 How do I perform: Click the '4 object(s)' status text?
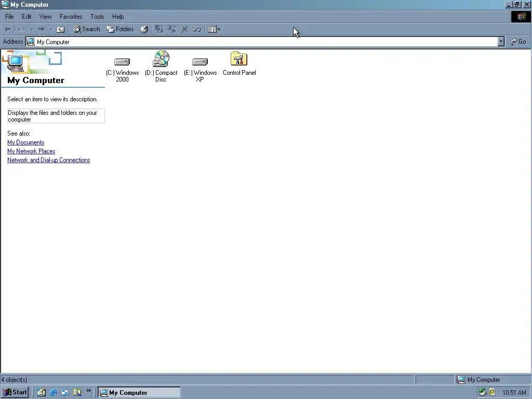coord(14,380)
